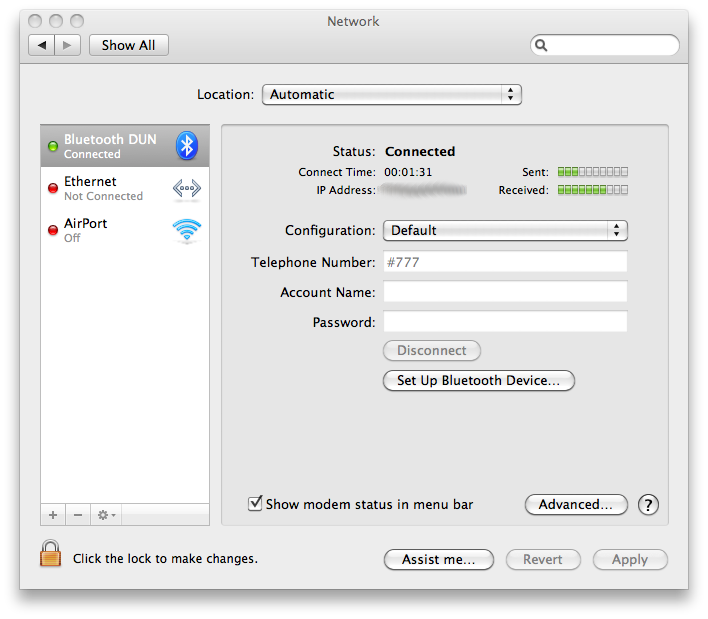The height and width of the screenshot is (619, 708).
Task: Click the Network window title
Action: click(x=353, y=21)
